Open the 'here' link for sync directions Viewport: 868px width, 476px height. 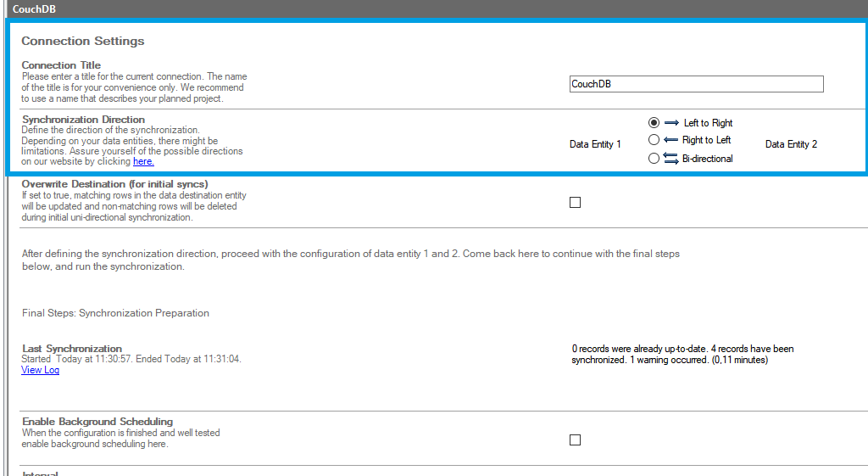(143, 161)
